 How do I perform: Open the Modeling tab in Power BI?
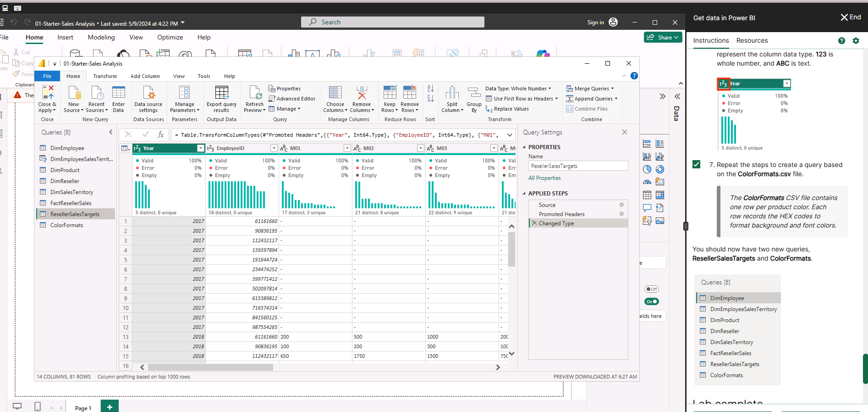coord(101,37)
